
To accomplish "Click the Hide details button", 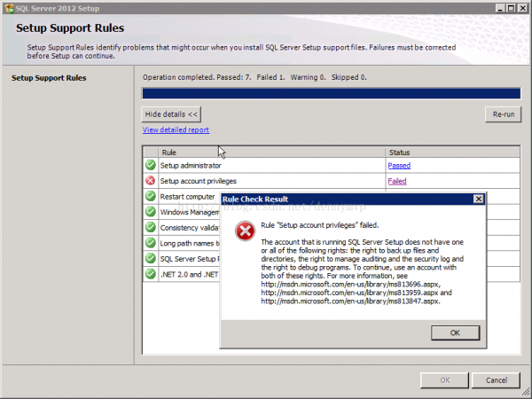I will (x=171, y=114).
